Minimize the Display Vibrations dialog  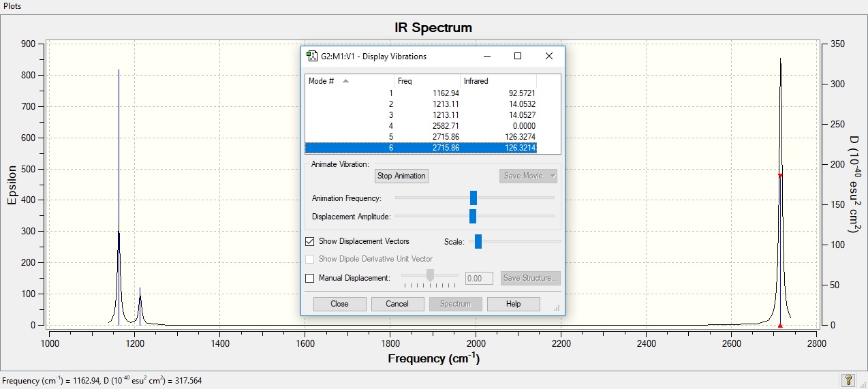[x=486, y=56]
